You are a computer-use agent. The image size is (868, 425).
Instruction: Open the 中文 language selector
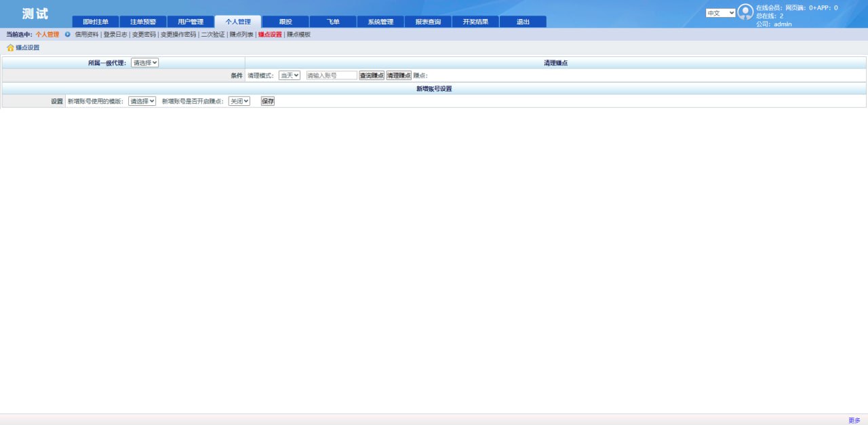point(719,12)
